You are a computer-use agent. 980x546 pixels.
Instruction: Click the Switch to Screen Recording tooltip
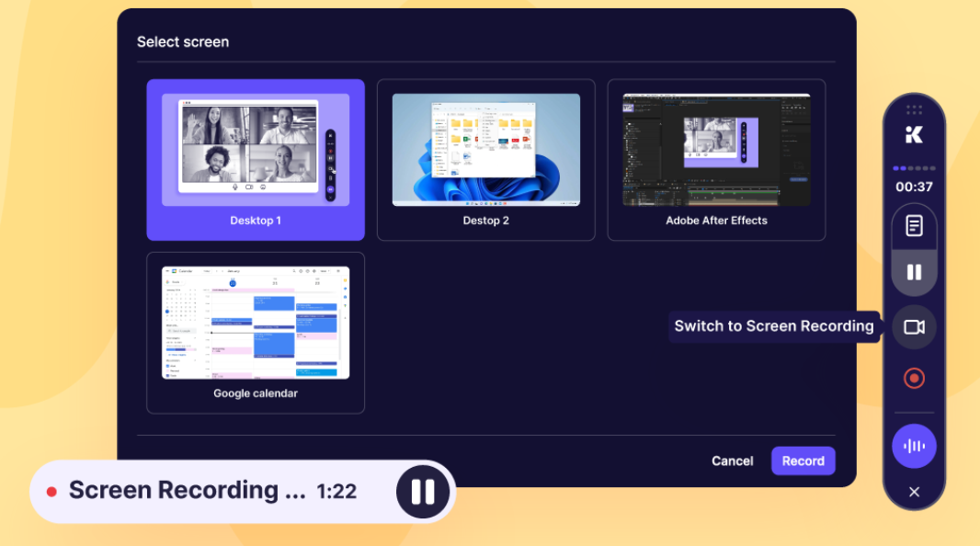pyautogui.click(x=774, y=326)
